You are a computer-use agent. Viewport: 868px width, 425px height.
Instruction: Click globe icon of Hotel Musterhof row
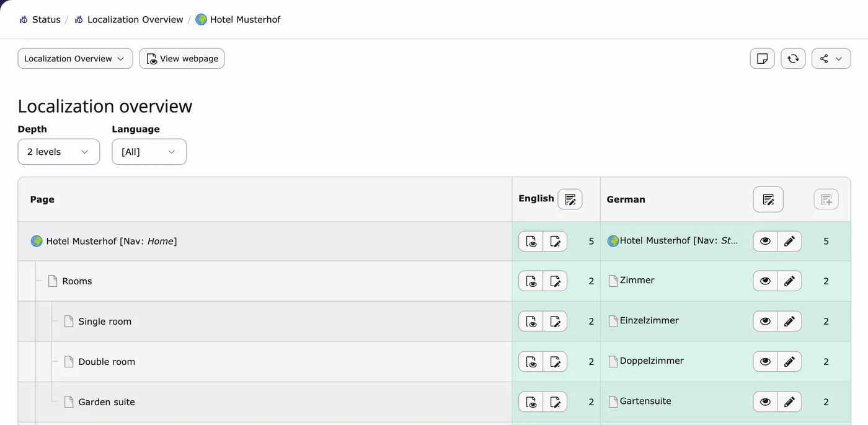pos(37,241)
